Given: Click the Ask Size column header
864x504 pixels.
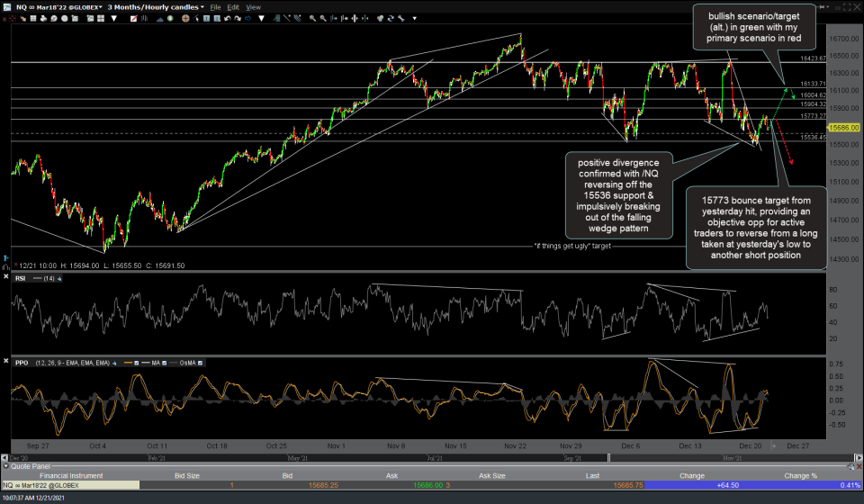Looking at the screenshot, I should (x=492, y=476).
